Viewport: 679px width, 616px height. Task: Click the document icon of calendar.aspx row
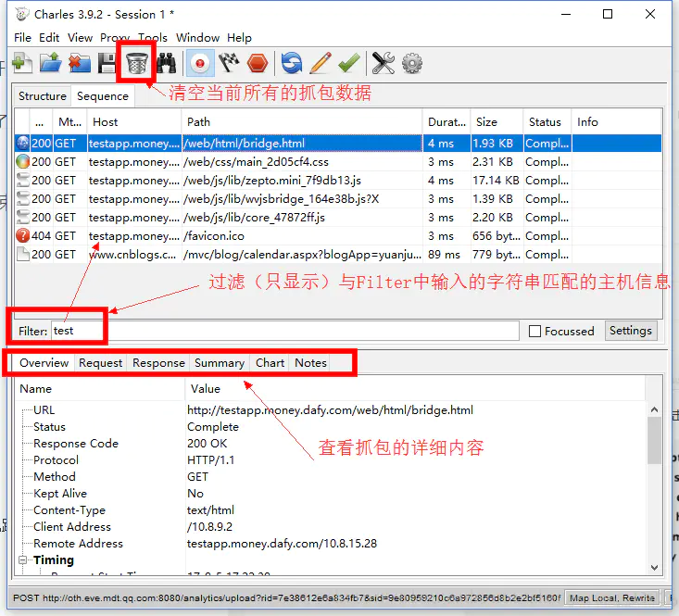(22, 255)
